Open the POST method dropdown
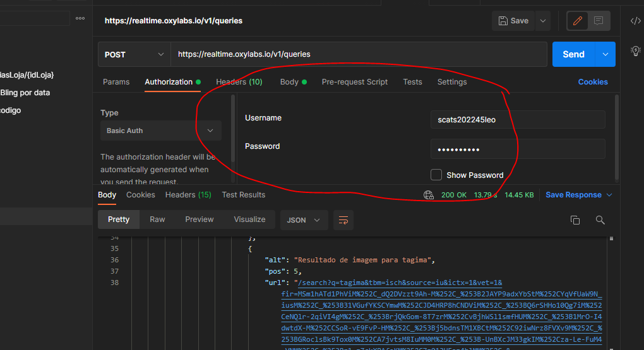Image resolution: width=644 pixels, height=350 pixels. [134, 55]
